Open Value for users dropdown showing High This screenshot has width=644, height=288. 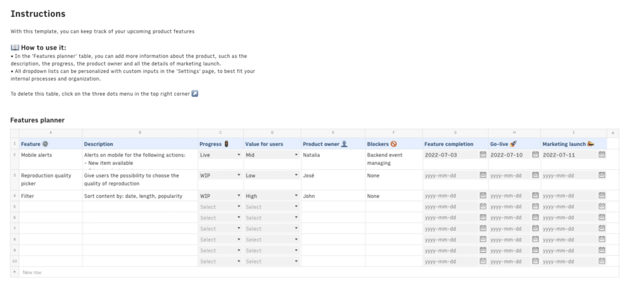coord(272,196)
